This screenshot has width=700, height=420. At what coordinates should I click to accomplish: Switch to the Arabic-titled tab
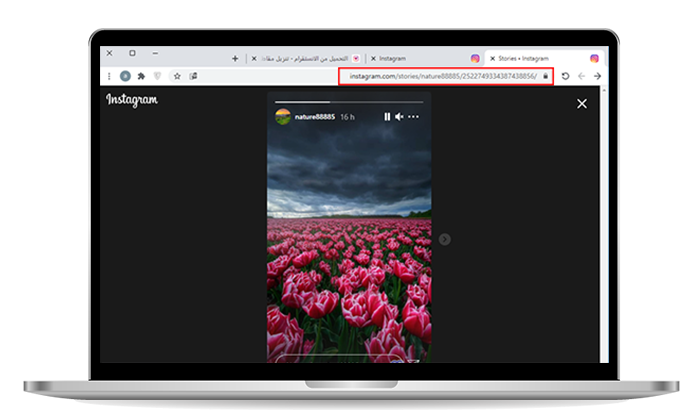click(x=306, y=58)
